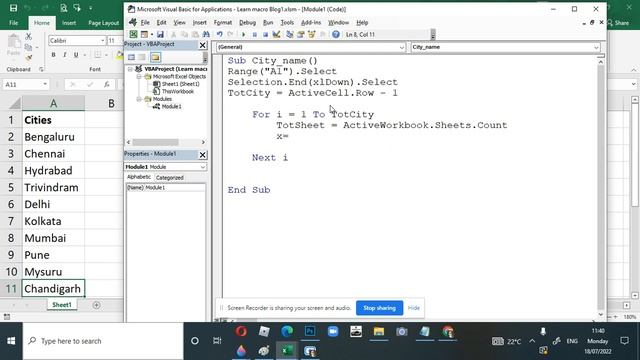Toggle Folders icon in Project panel
Screen dimensions: 640x360
coord(155,57)
